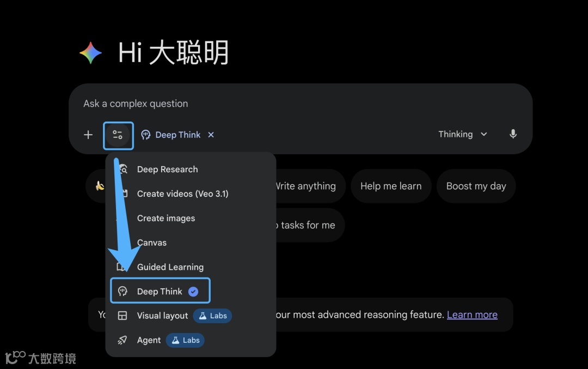Remove Deep Think chip with X
The height and width of the screenshot is (369, 588).
point(211,135)
